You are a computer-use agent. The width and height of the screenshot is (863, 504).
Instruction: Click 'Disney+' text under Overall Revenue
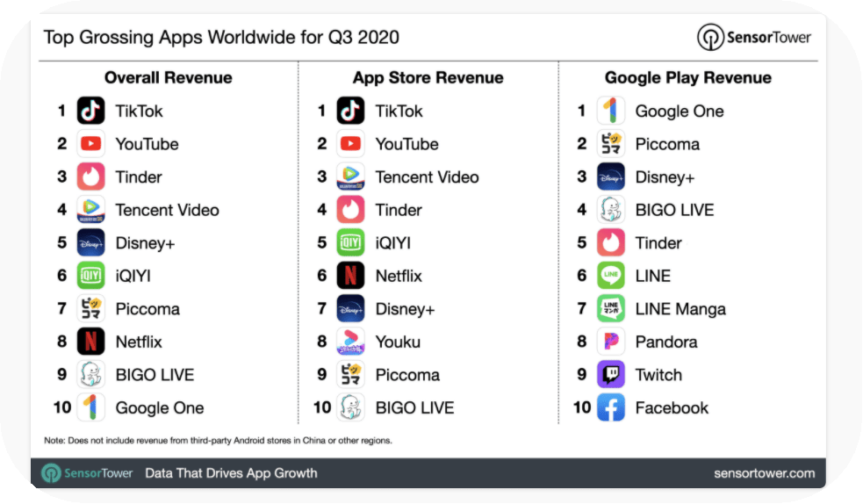146,243
